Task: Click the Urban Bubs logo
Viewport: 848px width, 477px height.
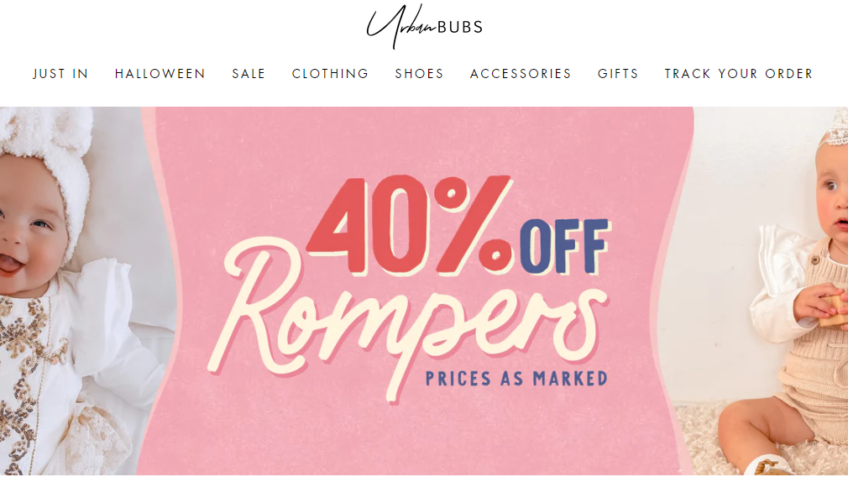Action: click(x=425, y=26)
